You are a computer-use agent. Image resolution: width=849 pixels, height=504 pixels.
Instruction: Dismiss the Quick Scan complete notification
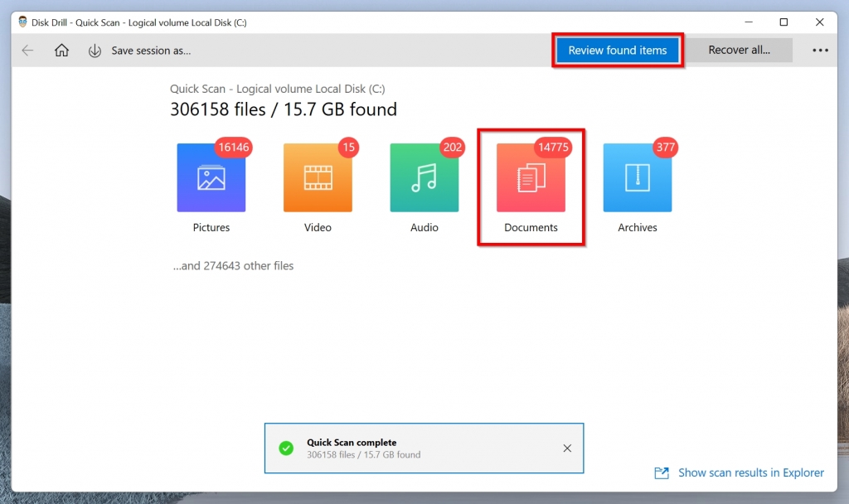pyautogui.click(x=567, y=448)
